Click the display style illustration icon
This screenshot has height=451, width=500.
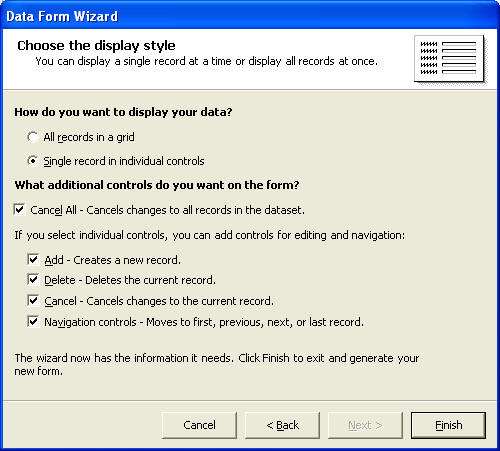(x=449, y=58)
